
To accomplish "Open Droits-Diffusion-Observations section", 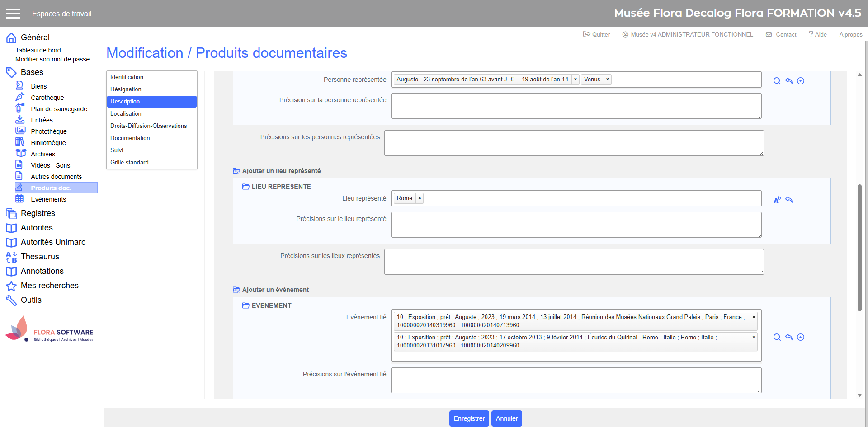I will pyautogui.click(x=148, y=126).
